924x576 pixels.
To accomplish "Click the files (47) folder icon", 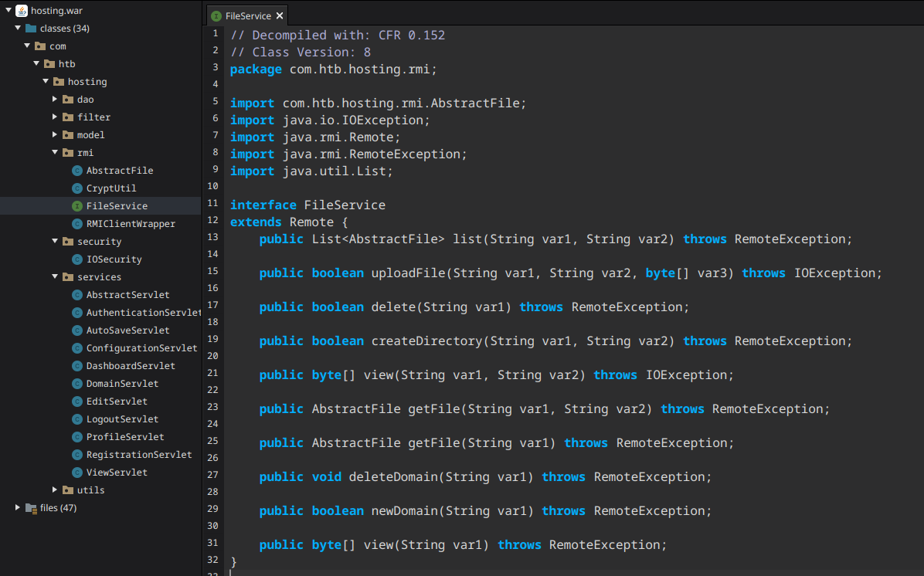I will click(x=31, y=508).
